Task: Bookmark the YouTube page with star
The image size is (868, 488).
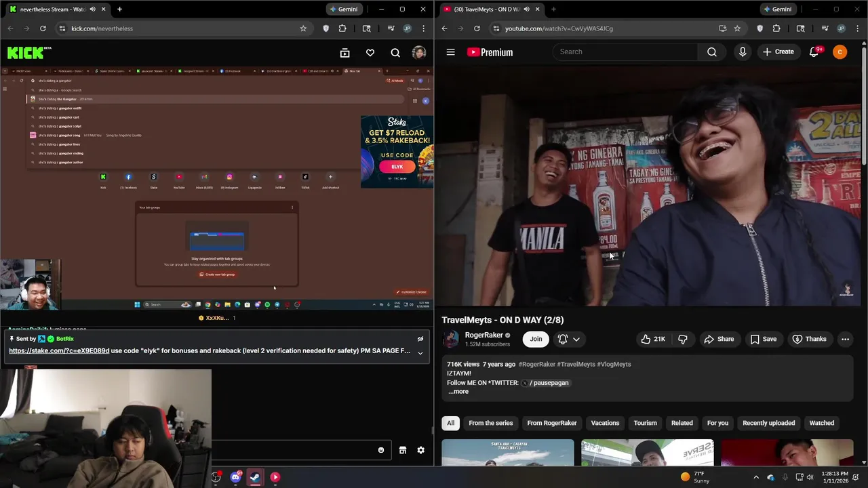Action: (737, 28)
